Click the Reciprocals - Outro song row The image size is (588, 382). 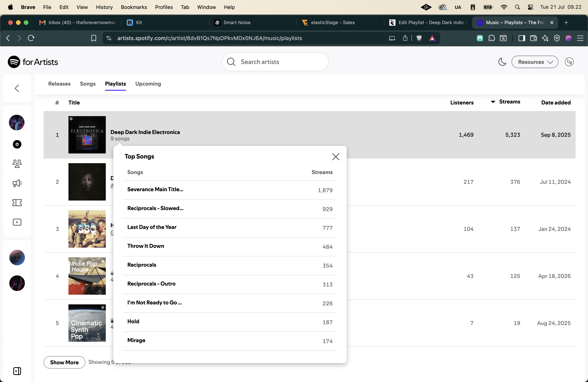[230, 284]
